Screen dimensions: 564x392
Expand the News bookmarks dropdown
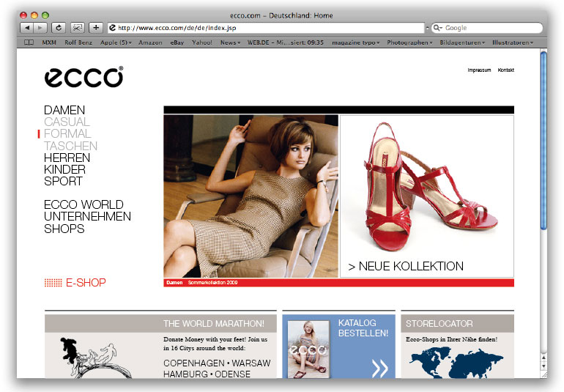pos(230,42)
